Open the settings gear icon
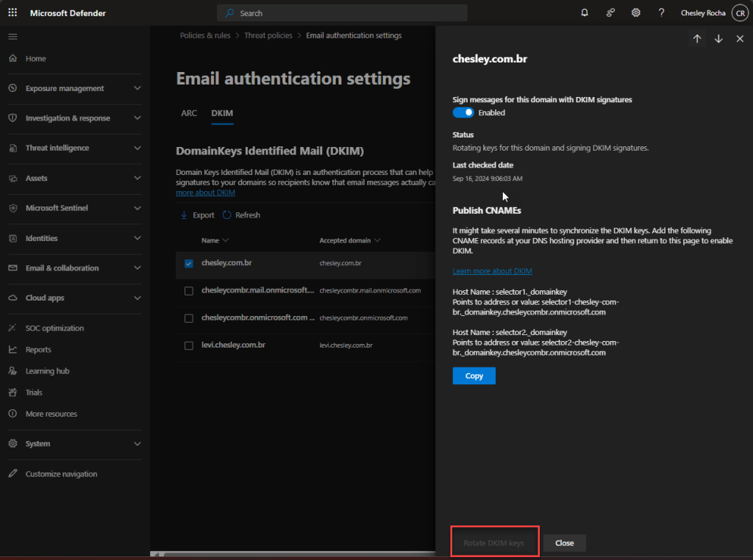This screenshot has height=560, width=753. (636, 13)
